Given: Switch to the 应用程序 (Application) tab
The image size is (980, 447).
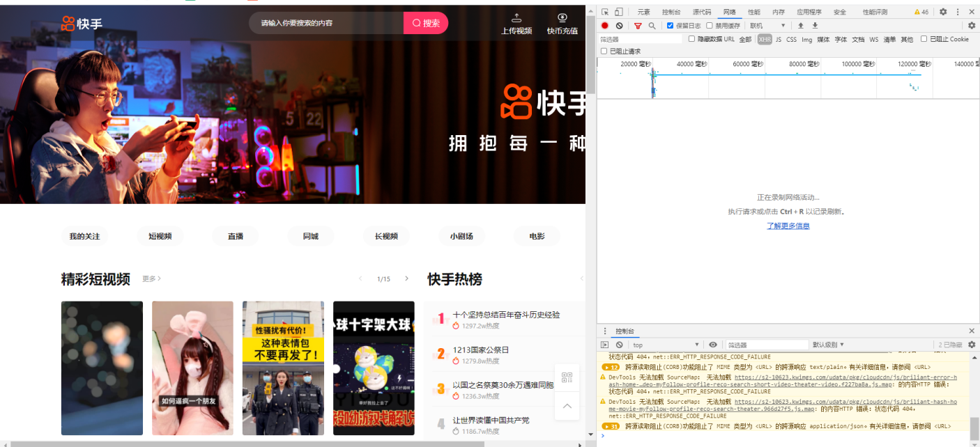Looking at the screenshot, I should [x=809, y=12].
